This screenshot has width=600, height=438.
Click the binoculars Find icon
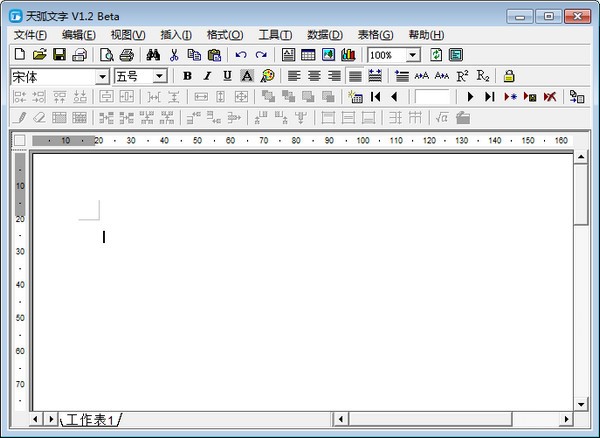point(153,55)
